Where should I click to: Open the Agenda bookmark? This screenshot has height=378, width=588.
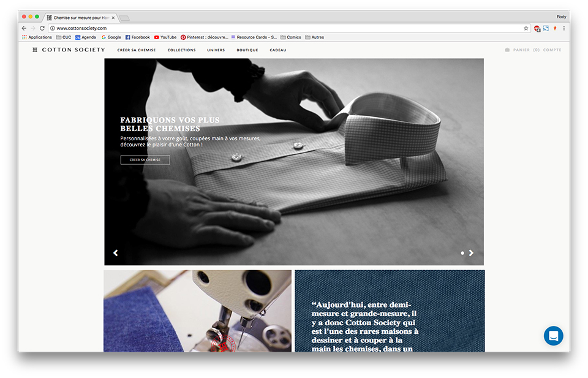86,37
